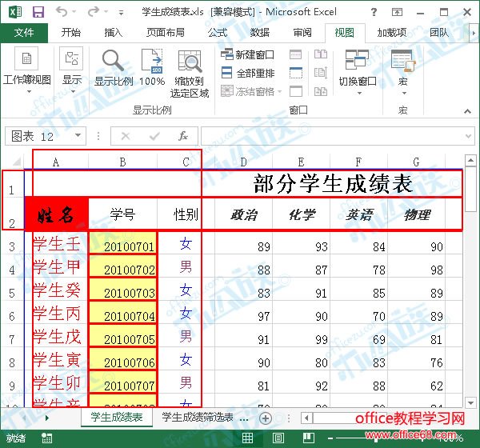Open the 切换窗口 dropdown

[x=358, y=72]
